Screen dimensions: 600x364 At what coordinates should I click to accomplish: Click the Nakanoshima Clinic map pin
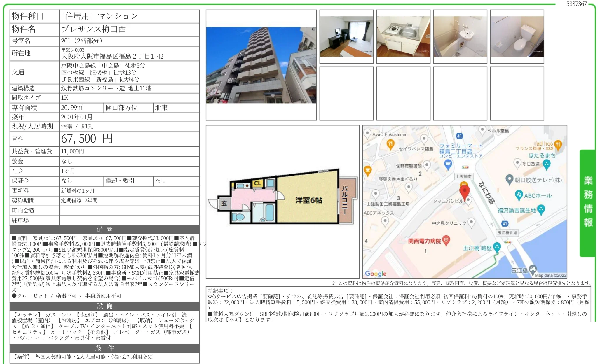coord(471,223)
